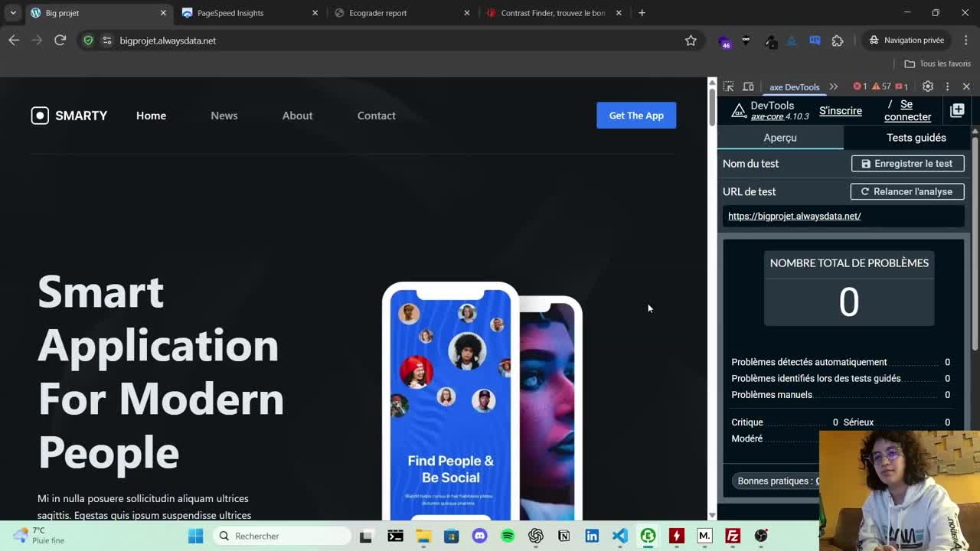The width and height of the screenshot is (980, 551).
Task: Switch to the PageSpeed Insights browser tab
Action: click(x=230, y=13)
